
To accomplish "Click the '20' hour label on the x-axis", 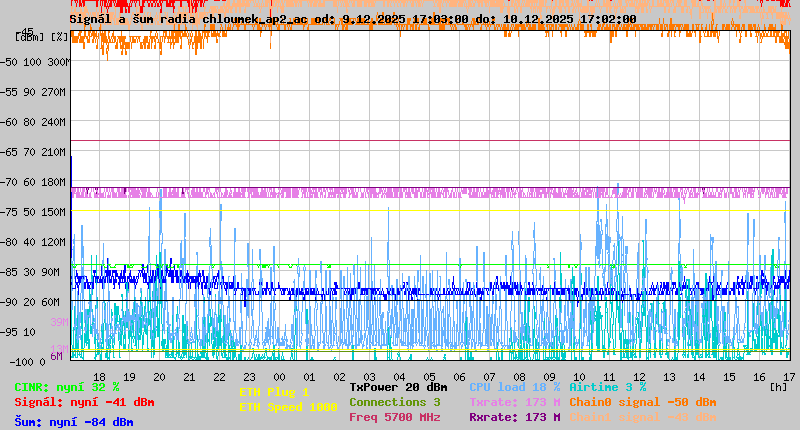I will tap(159, 377).
